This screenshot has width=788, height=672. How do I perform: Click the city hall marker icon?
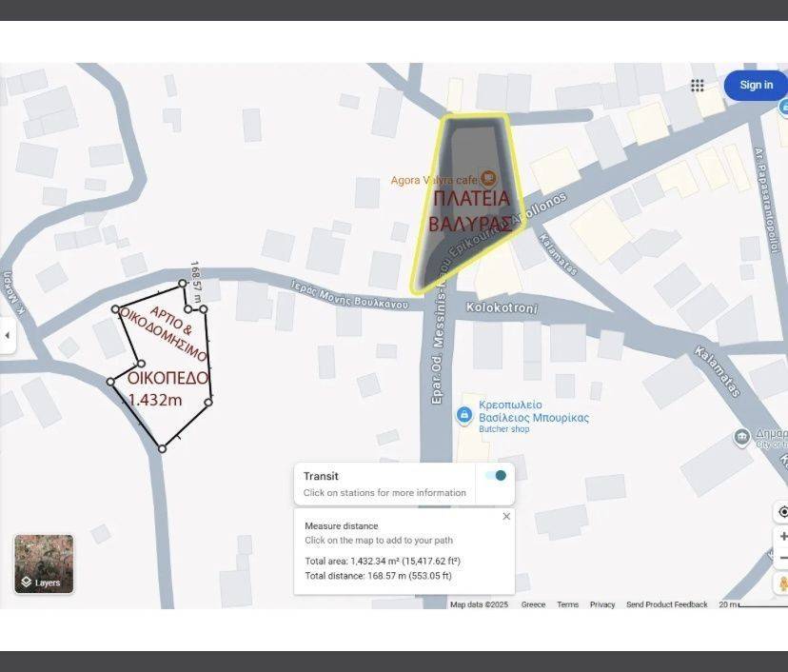(x=742, y=437)
